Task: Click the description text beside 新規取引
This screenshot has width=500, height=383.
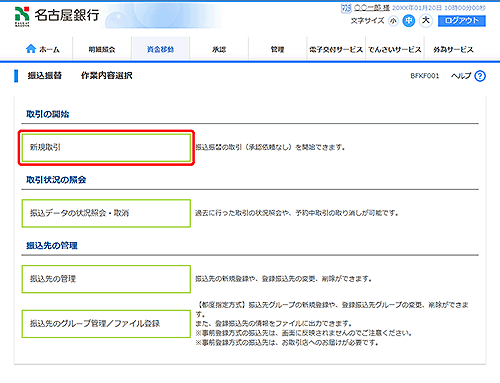Action: coord(270,147)
